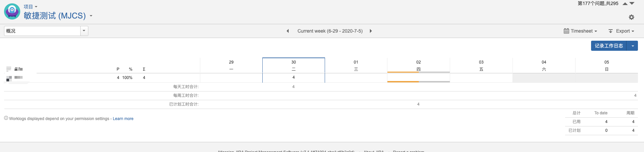This screenshot has height=152, width=644.
Task: Go to next week arrow
Action: click(x=371, y=31)
